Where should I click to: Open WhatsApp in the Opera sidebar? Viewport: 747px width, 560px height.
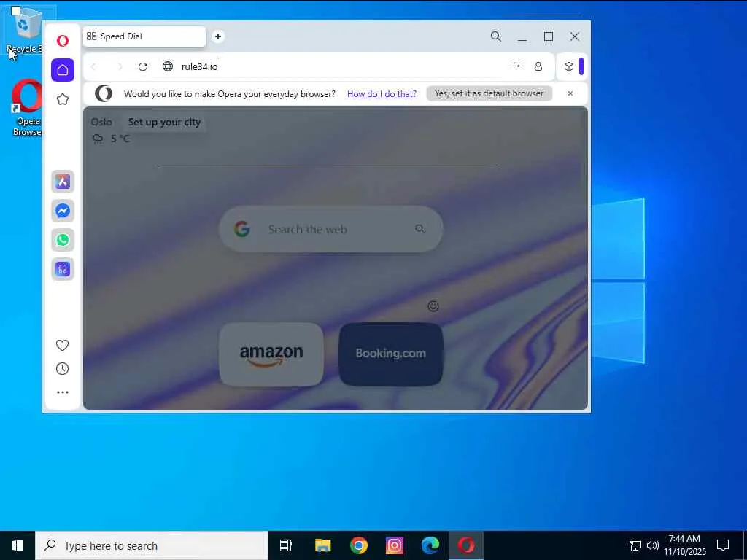(x=63, y=239)
